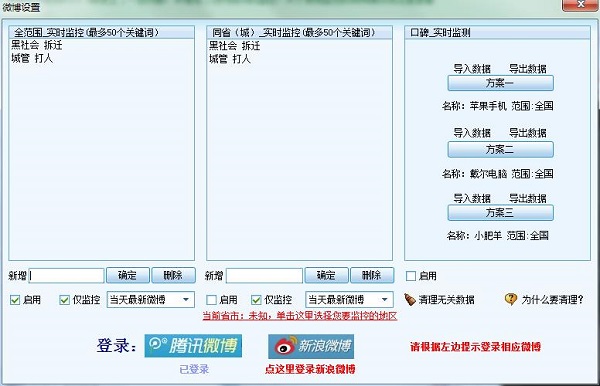Click 导入数据 above 方案一
The width and height of the screenshot is (600, 386).
tap(472, 69)
